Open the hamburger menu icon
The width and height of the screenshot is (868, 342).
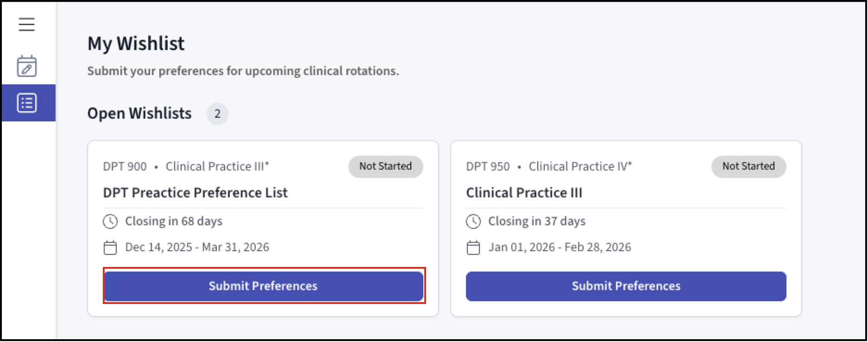26,24
